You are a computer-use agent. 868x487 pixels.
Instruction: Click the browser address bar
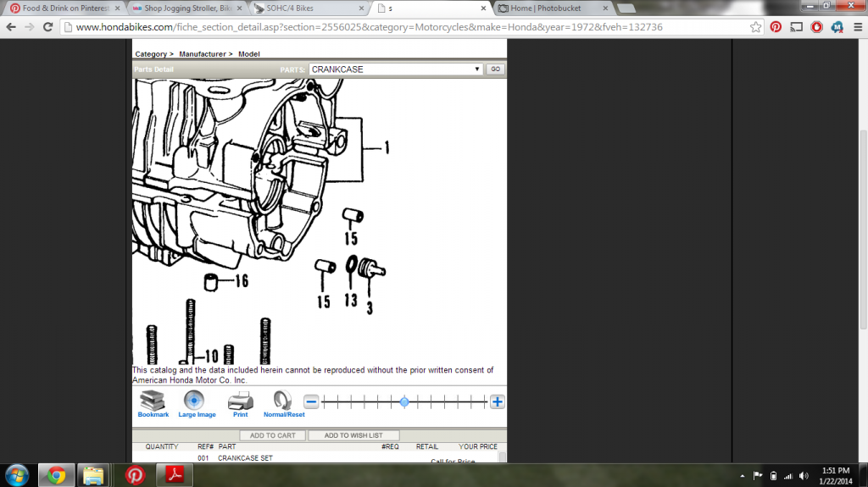tap(407, 27)
